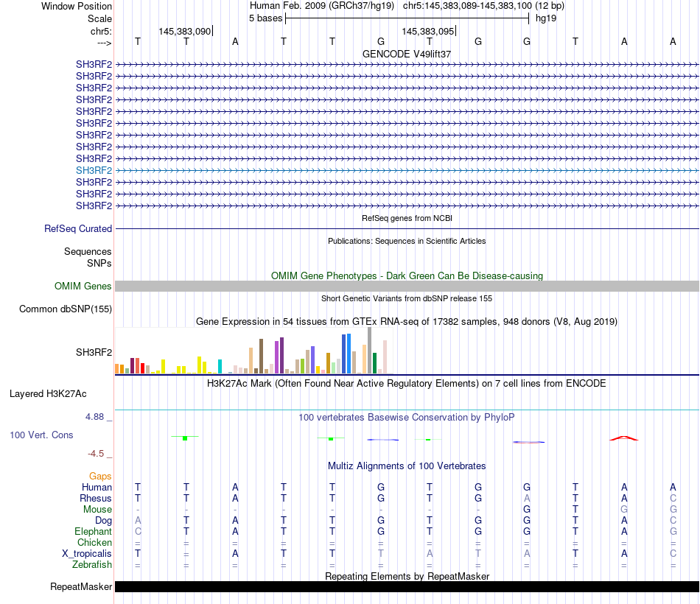This screenshot has width=700, height=604.
Task: Click the 145,383,095 position marker
Action: [427, 31]
